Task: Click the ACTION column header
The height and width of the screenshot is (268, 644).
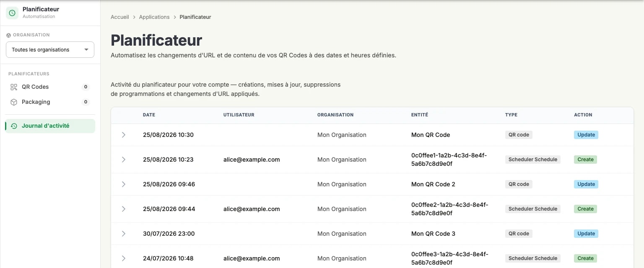Action: (583, 115)
